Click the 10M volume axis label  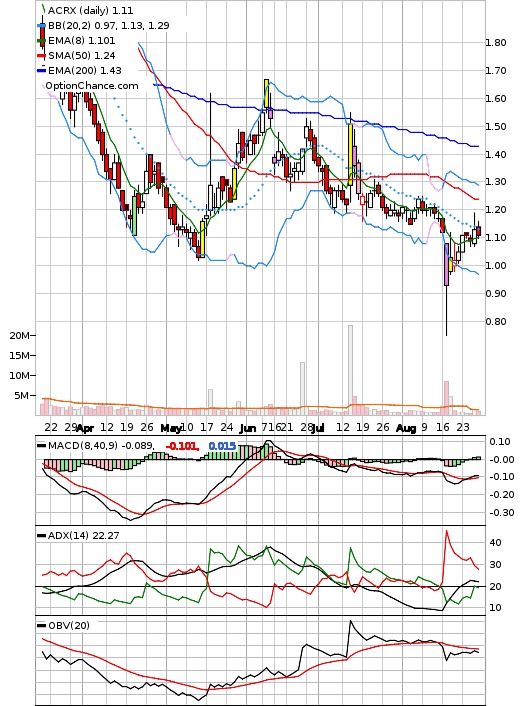(x=20, y=376)
